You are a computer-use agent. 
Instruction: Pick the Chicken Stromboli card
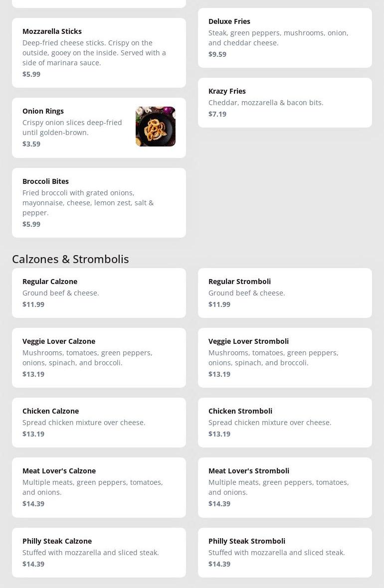285,423
